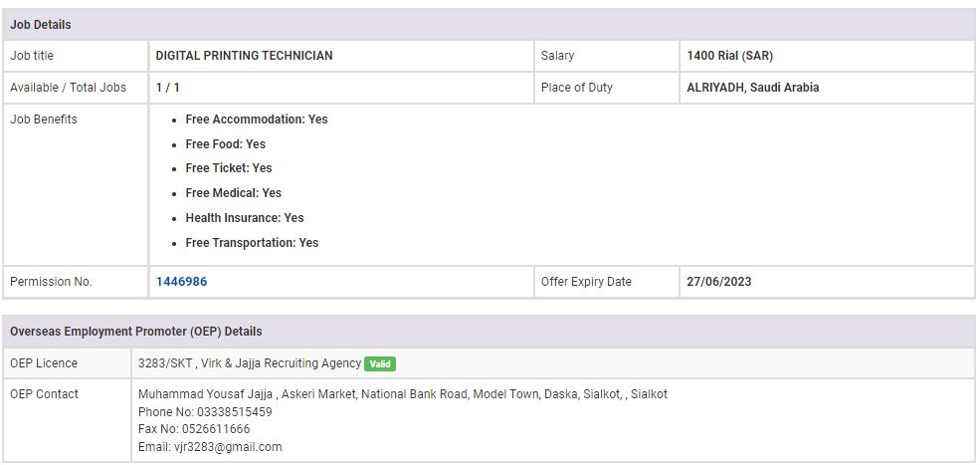Click the Free Accommodation benefit item

(x=256, y=119)
